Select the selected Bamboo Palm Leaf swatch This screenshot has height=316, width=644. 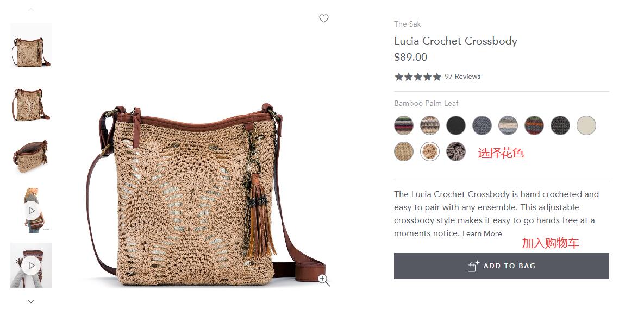coord(430,151)
